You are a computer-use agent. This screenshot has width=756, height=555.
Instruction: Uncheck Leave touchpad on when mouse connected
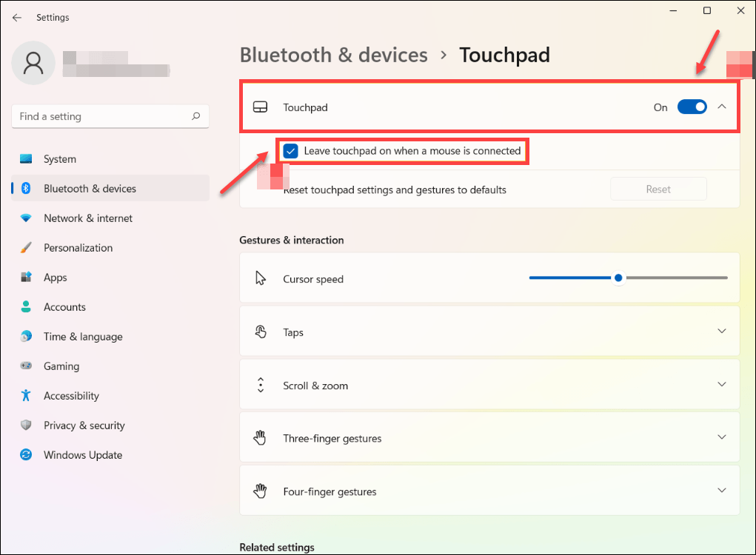(290, 151)
